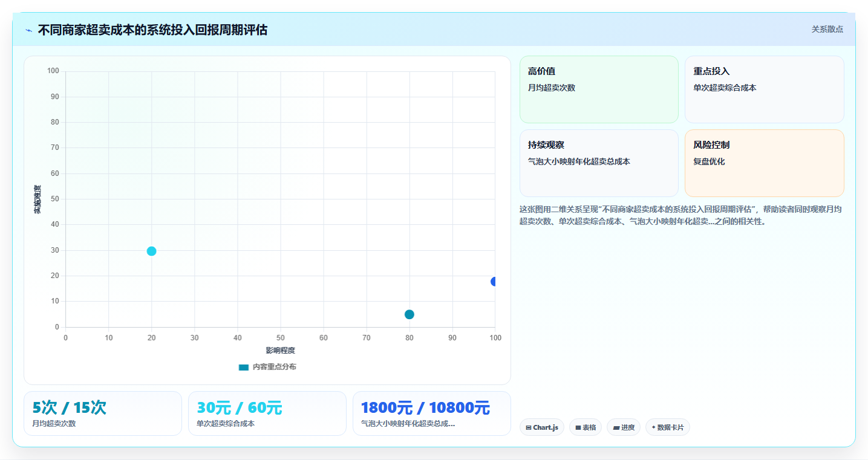Click the icon inside the Chart.js tag
Image resolution: width=868 pixels, height=460 pixels.
pos(529,427)
